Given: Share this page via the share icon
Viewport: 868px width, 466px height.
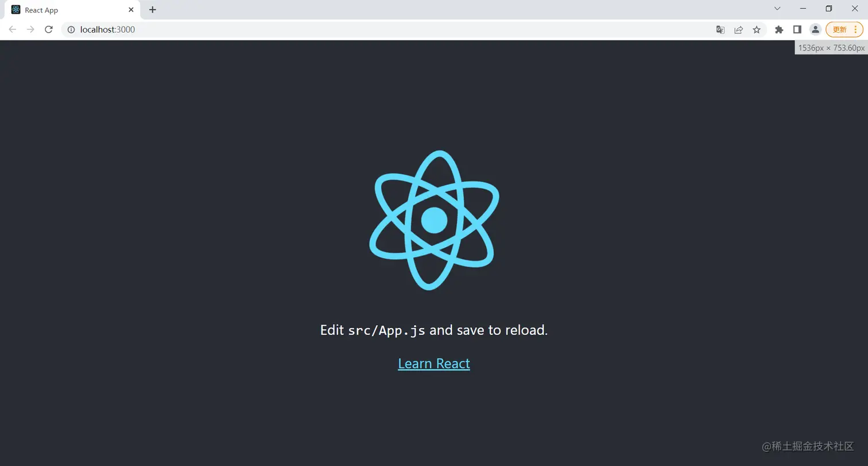Looking at the screenshot, I should click(x=739, y=29).
